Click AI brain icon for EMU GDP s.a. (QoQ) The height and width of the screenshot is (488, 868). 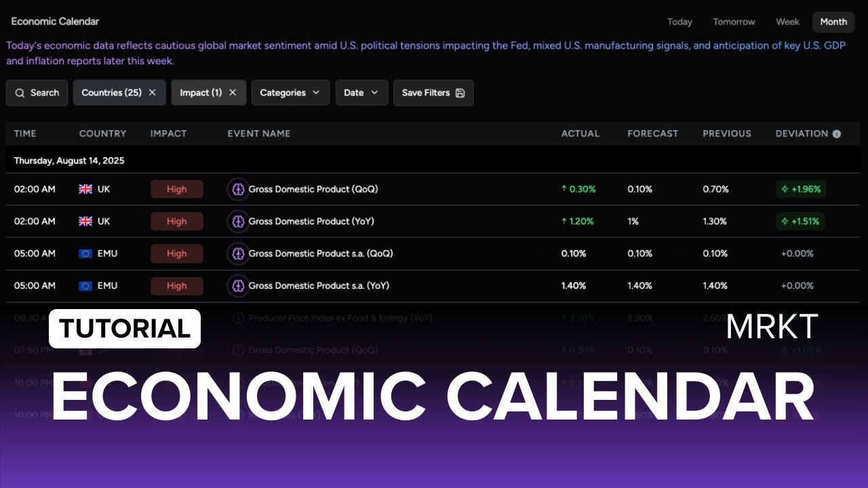(x=238, y=253)
